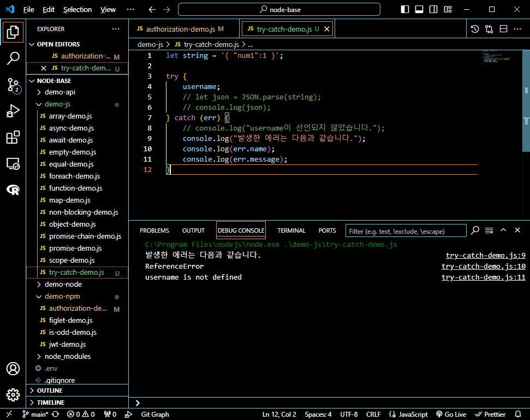The width and height of the screenshot is (530, 420).
Task: Open changes compare icon in editor toolbar
Action: (489, 29)
